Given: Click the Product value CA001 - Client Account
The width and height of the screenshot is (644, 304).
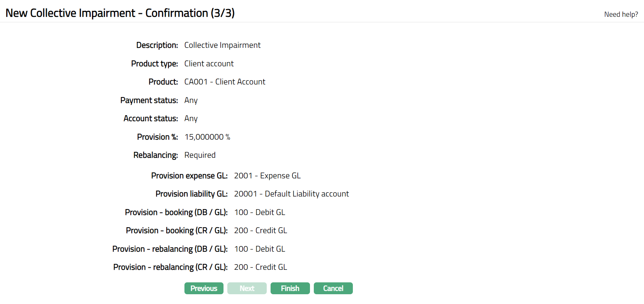Looking at the screenshot, I should pyautogui.click(x=225, y=82).
